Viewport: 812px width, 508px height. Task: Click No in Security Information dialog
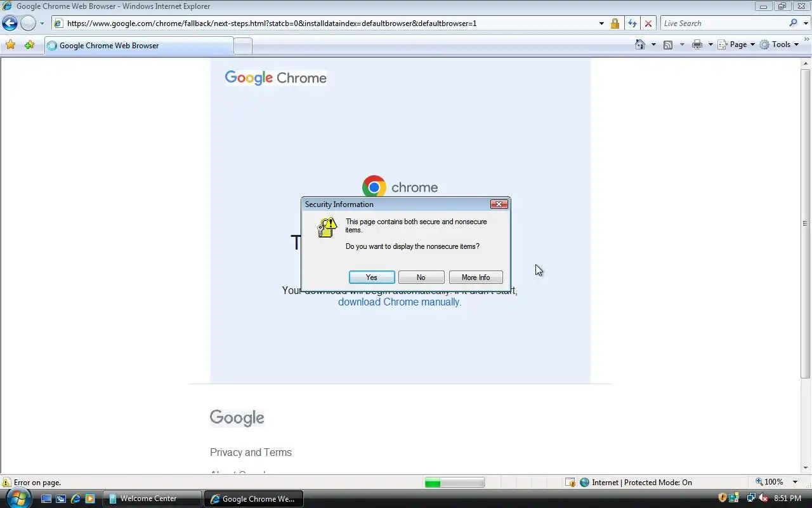421,277
